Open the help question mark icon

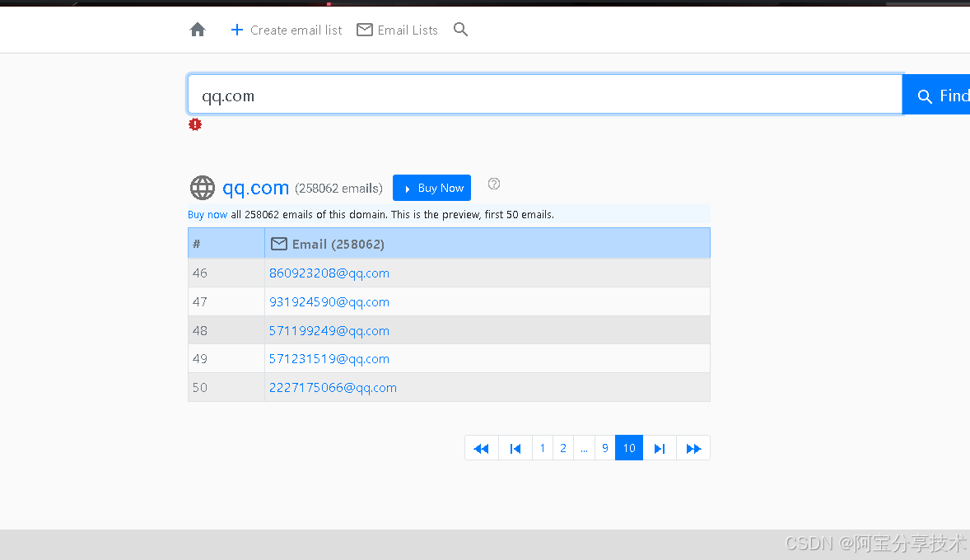(494, 184)
